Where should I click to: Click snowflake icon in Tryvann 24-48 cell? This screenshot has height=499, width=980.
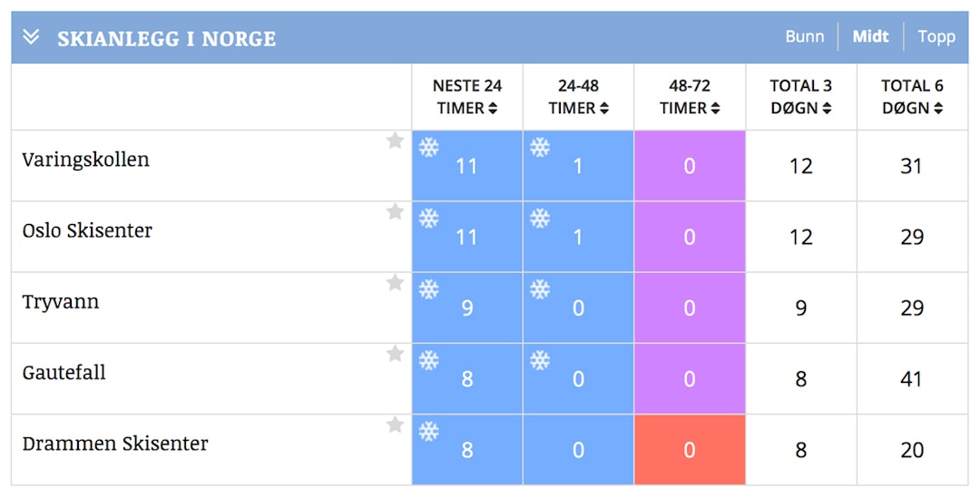click(x=540, y=289)
